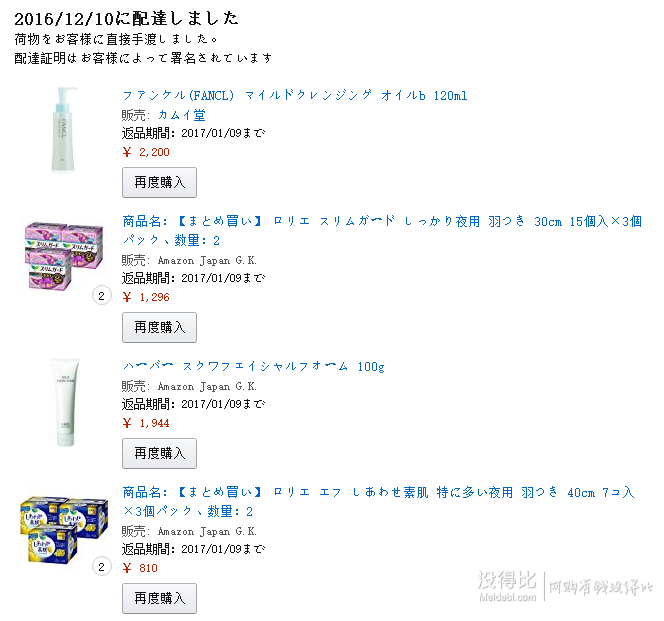This screenshot has width=664, height=621.
Task: Click the FANCL cleansing oil bottle thumbnail
Action: [64, 129]
